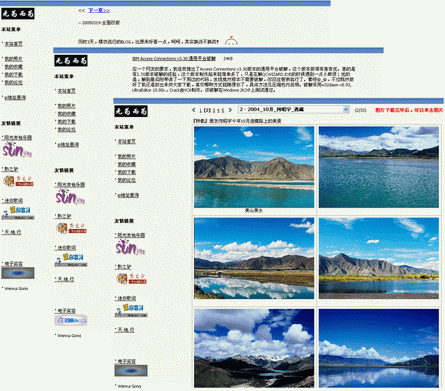Open the IBM Access Connections v3.30 article title
Image resolution: width=445 pixels, height=391 pixels.
(174, 59)
